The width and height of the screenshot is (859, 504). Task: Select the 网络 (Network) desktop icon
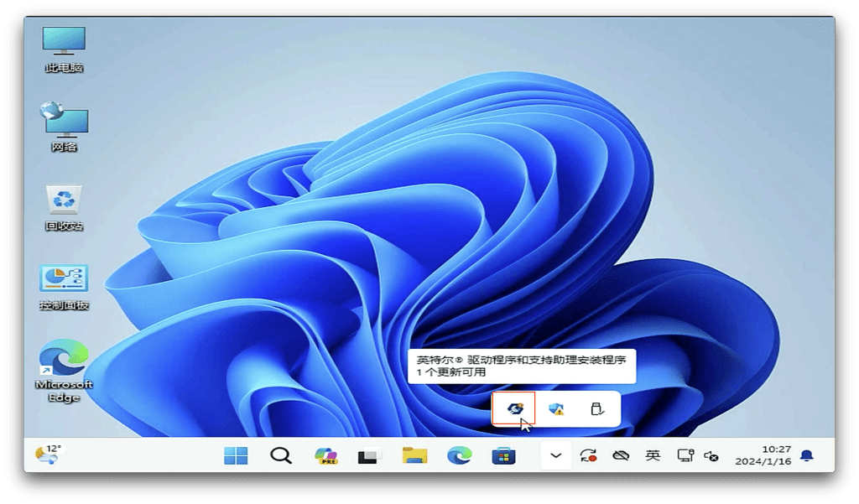tap(64, 127)
